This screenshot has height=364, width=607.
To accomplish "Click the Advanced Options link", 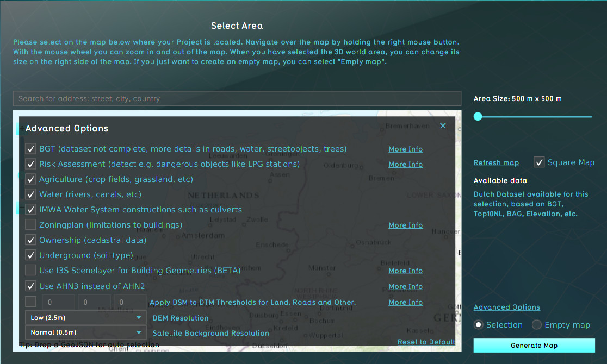I will [506, 307].
